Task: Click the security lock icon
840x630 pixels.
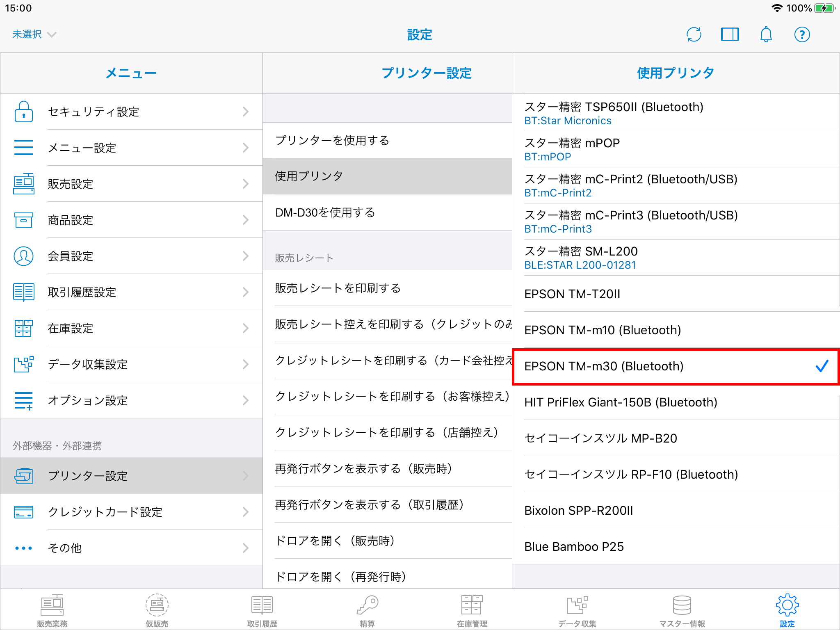Action: click(x=24, y=112)
